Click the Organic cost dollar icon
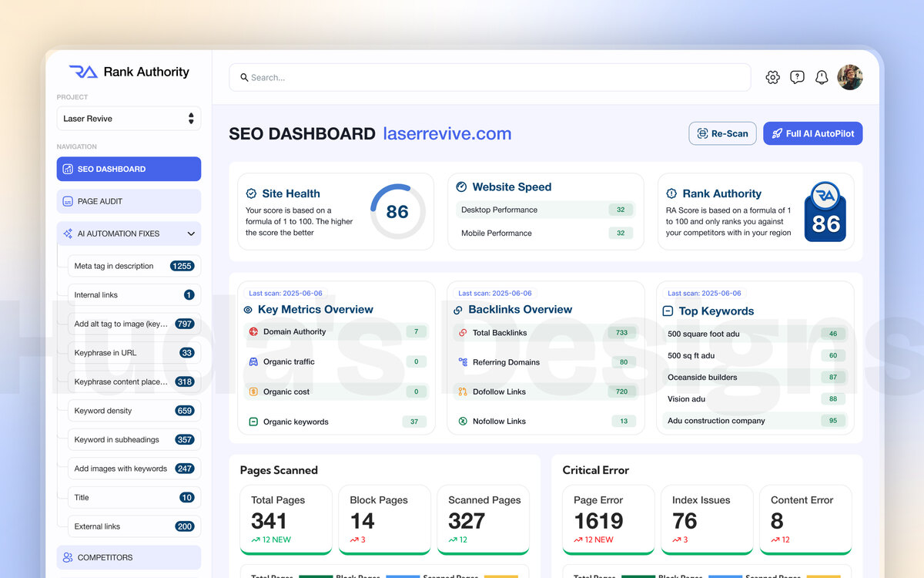The image size is (924, 578). coord(253,391)
